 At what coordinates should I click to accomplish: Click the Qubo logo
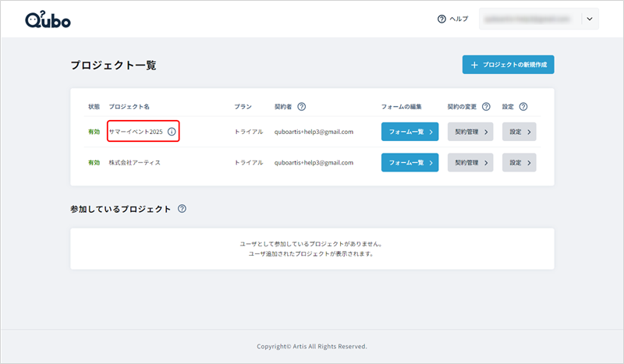[48, 19]
